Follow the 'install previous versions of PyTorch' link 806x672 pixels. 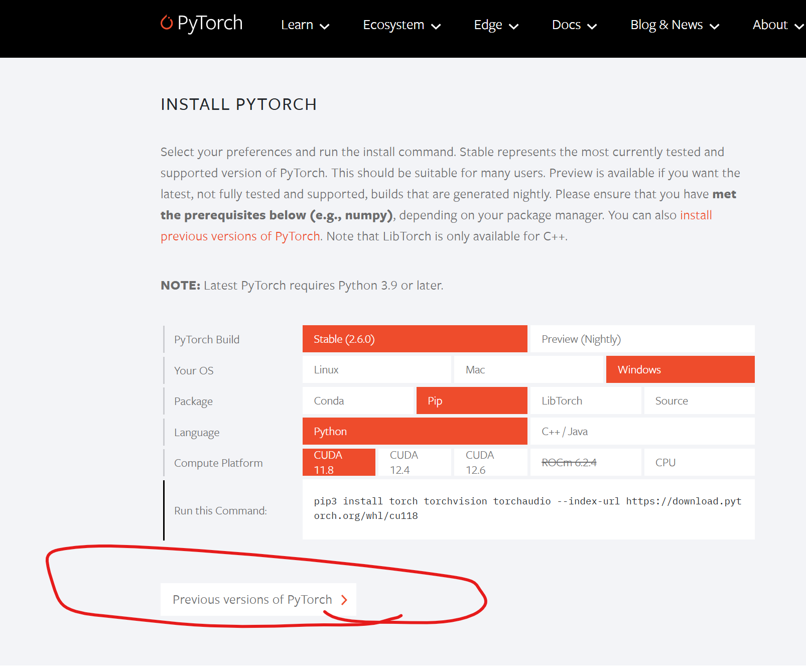coord(240,236)
